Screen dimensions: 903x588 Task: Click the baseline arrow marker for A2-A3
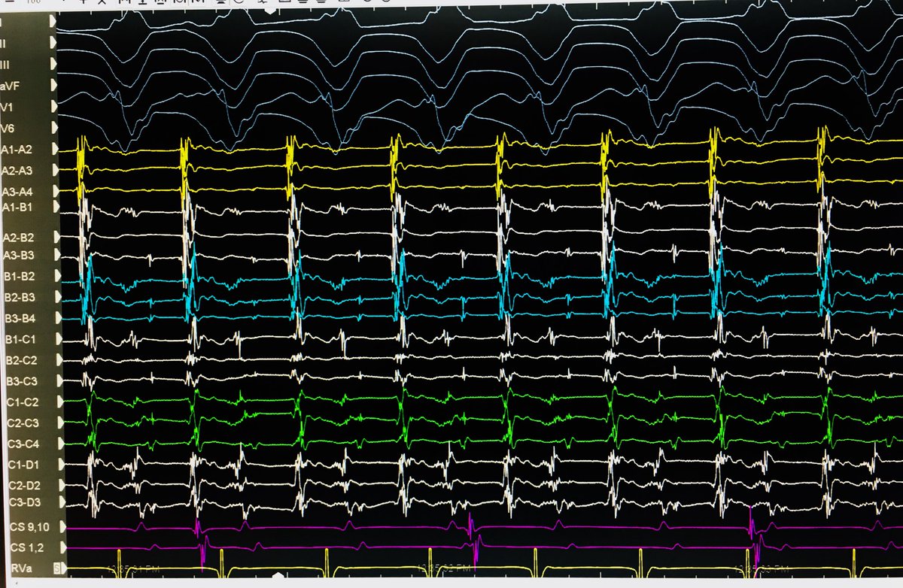(x=54, y=171)
